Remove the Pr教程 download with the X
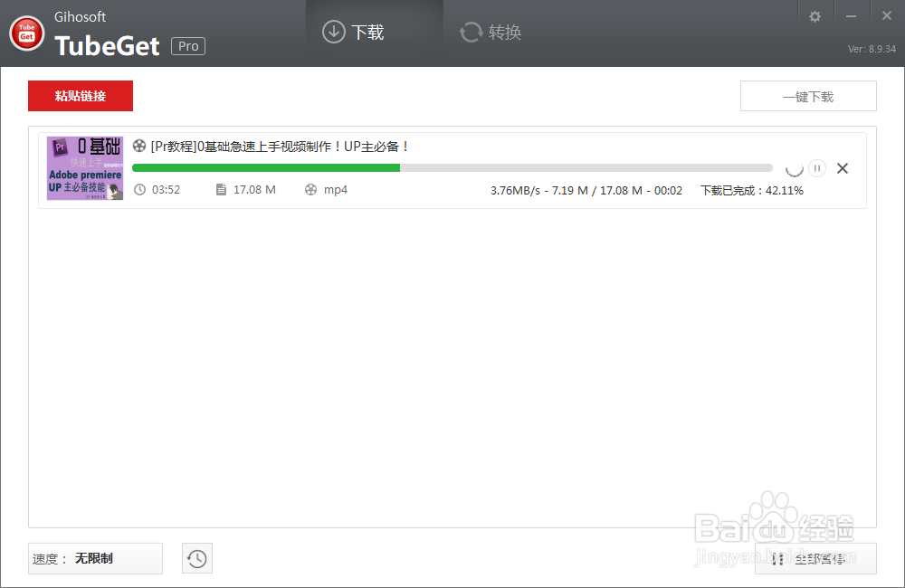 843,168
